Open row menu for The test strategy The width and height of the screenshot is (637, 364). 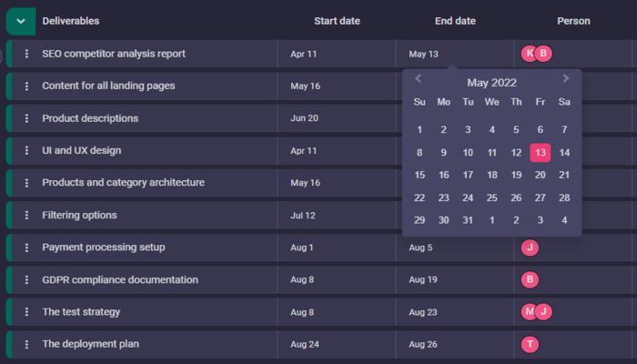26,312
